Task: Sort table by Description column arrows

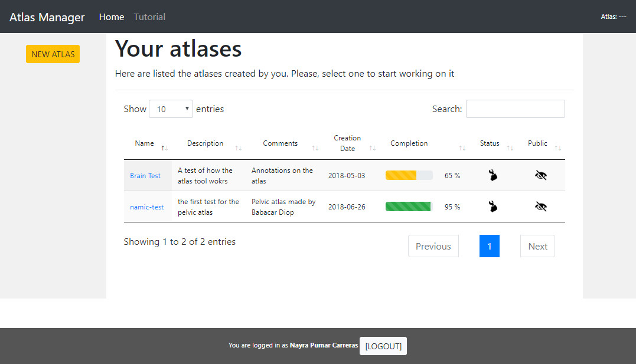Action: click(x=239, y=148)
